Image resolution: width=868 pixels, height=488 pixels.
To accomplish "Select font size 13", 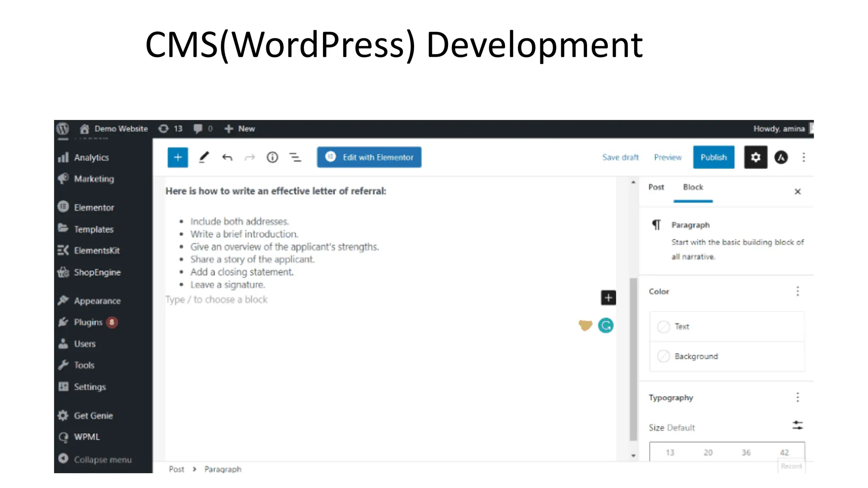I will click(670, 452).
